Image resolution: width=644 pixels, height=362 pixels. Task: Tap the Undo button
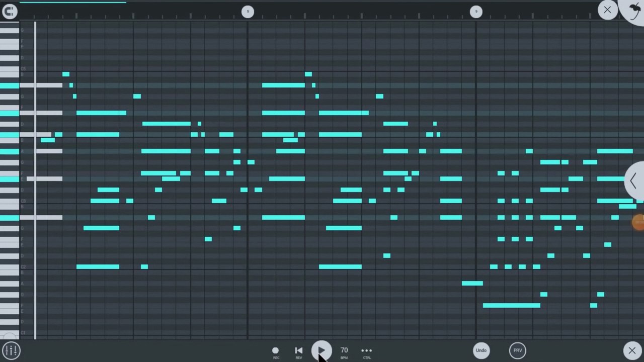tap(481, 350)
